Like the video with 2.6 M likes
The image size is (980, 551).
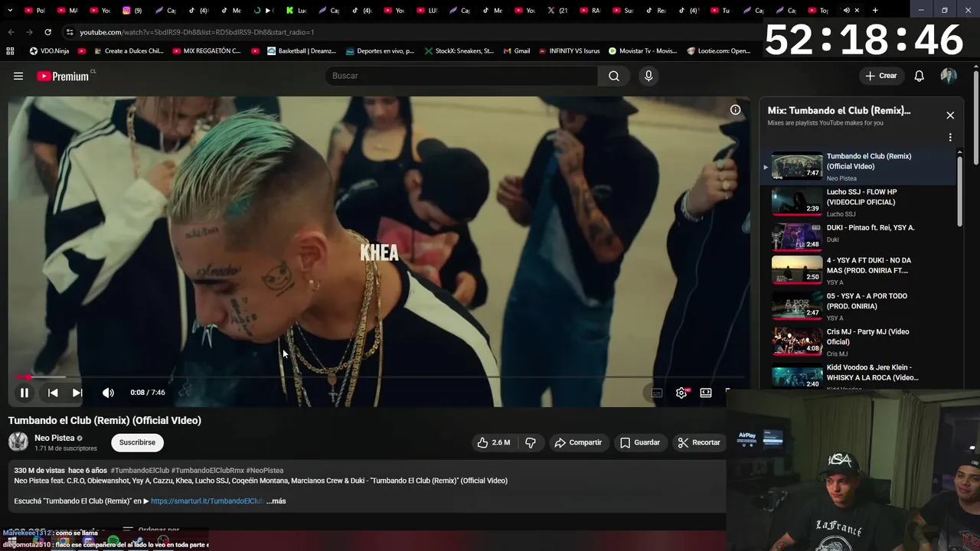(x=494, y=442)
